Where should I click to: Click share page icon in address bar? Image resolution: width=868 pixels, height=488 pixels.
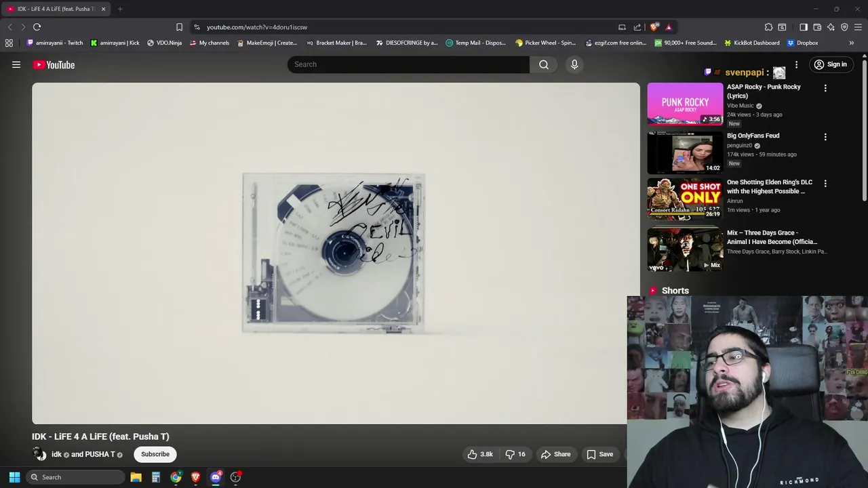click(x=637, y=27)
